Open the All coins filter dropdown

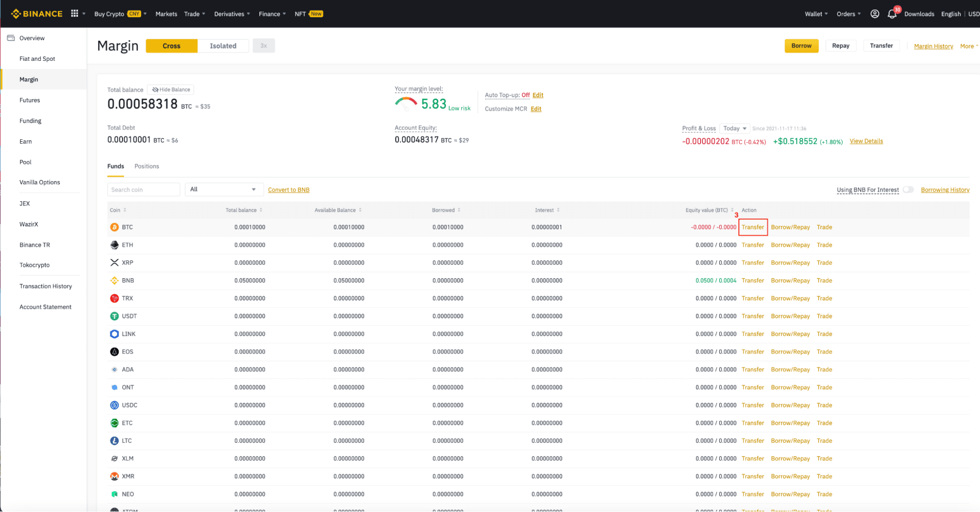pos(223,189)
